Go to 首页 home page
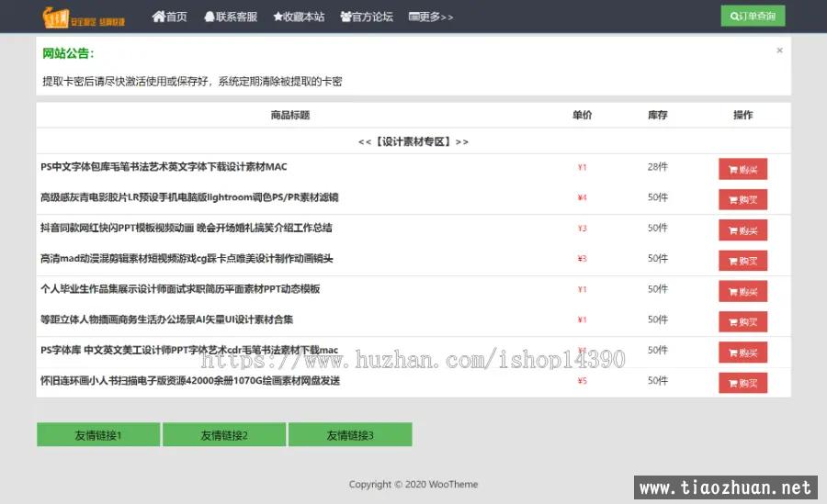The height and width of the screenshot is (504, 827). pyautogui.click(x=170, y=17)
